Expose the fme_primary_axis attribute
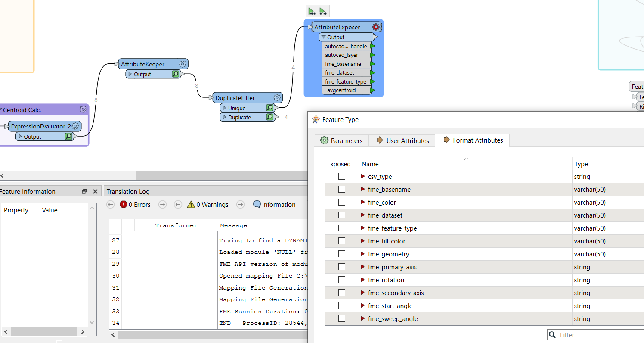The image size is (644, 343). click(x=342, y=267)
